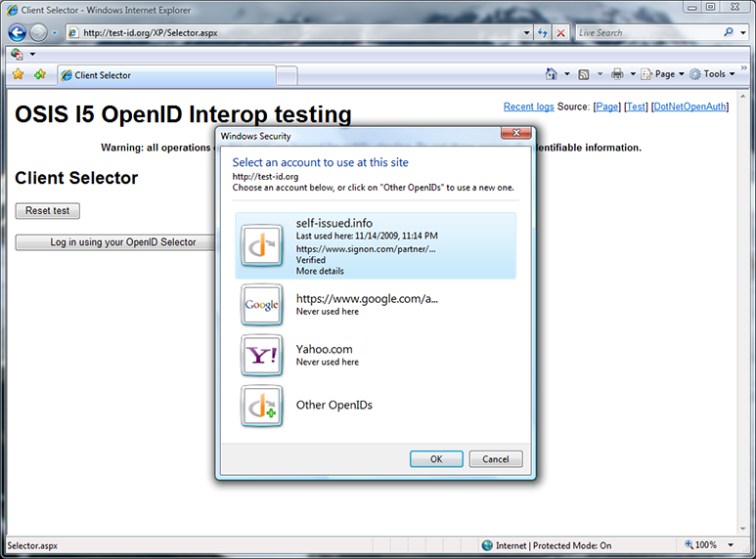Screen dimensions: 756x559
Task: Click the Add to Favorites icon
Action: pyautogui.click(x=40, y=74)
